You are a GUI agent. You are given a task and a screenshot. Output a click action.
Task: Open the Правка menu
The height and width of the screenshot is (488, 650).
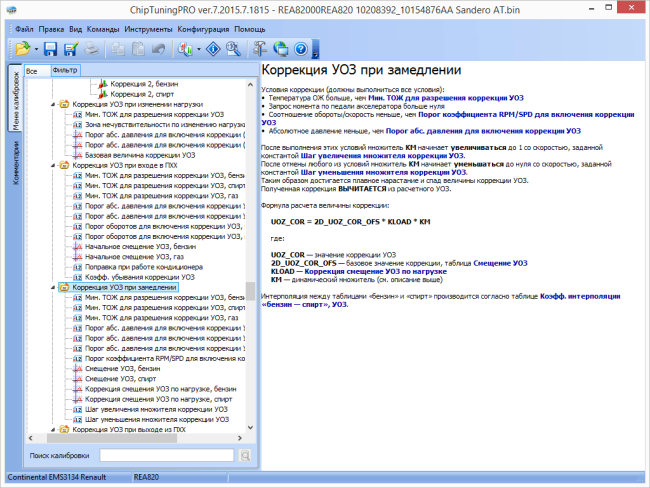pyautogui.click(x=51, y=29)
